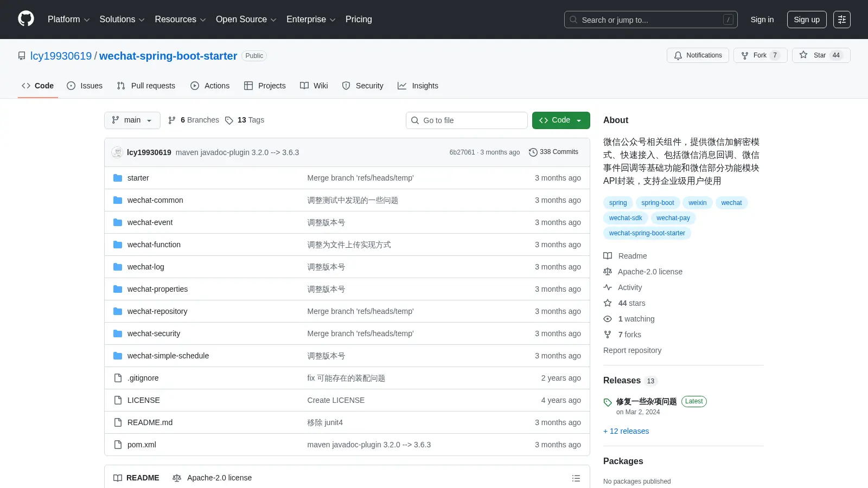The width and height of the screenshot is (868, 488).
Task: Open the 'Create LICENSE' commit message
Action: 336,400
